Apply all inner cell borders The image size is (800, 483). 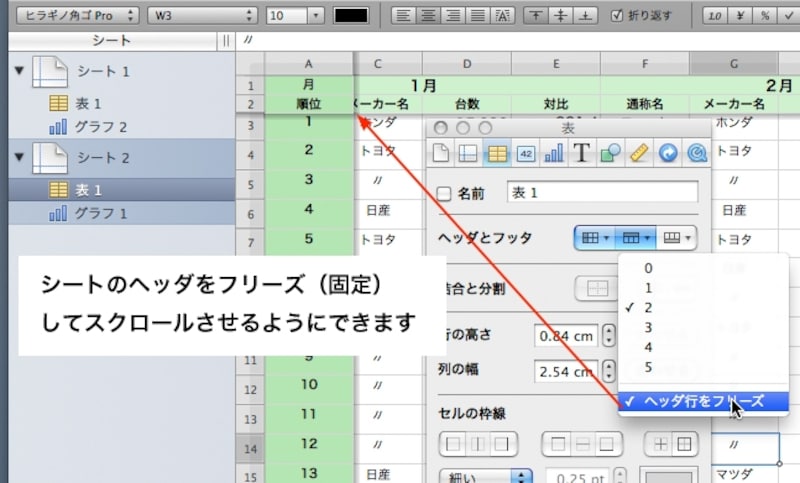(x=660, y=444)
